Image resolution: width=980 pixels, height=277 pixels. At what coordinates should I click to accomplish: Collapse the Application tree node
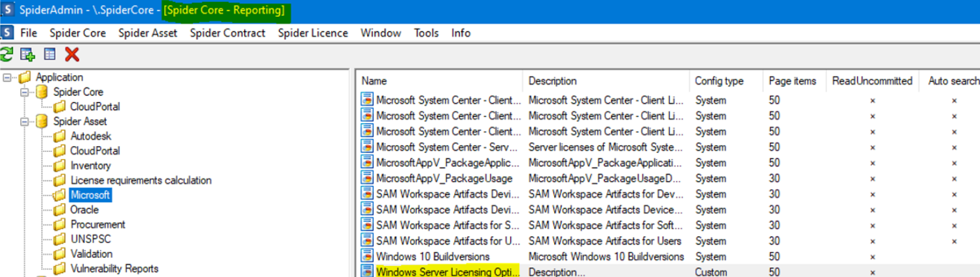pos(7,77)
